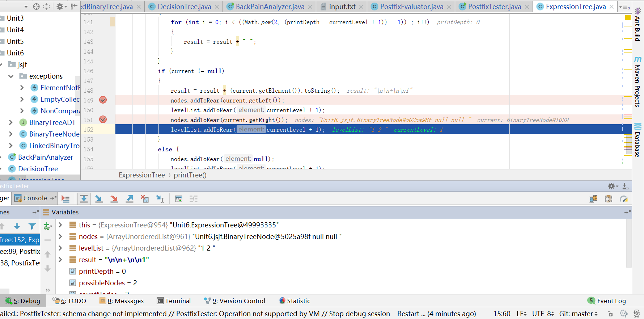Switch to PostfixEvaluator.java tab
Screen dimensions: 644x319
tap(411, 7)
